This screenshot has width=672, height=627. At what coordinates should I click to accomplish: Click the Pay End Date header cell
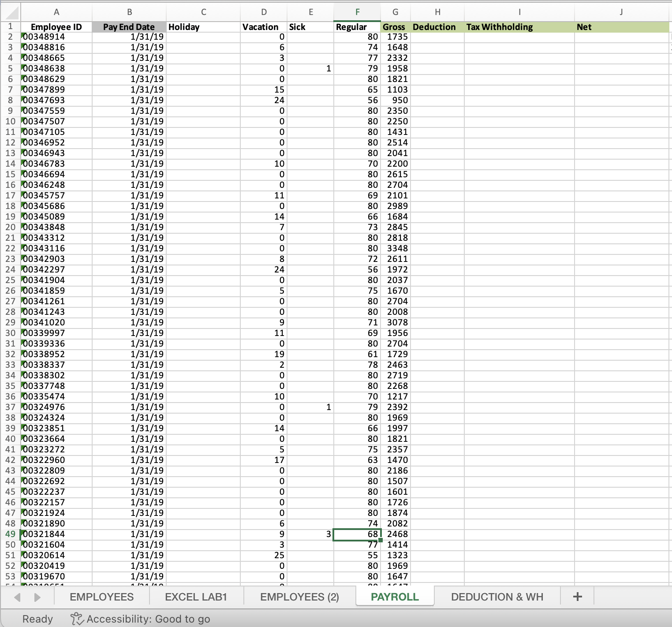pyautogui.click(x=129, y=27)
